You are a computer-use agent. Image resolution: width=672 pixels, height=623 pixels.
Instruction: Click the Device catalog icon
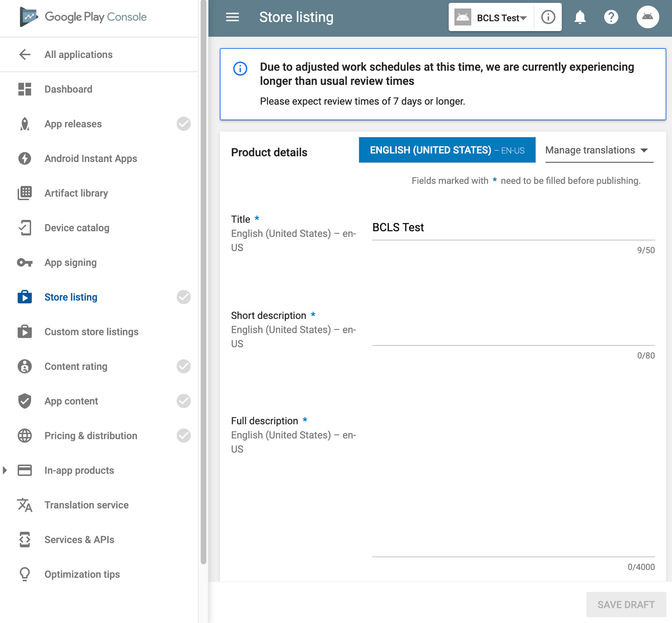[x=25, y=228]
